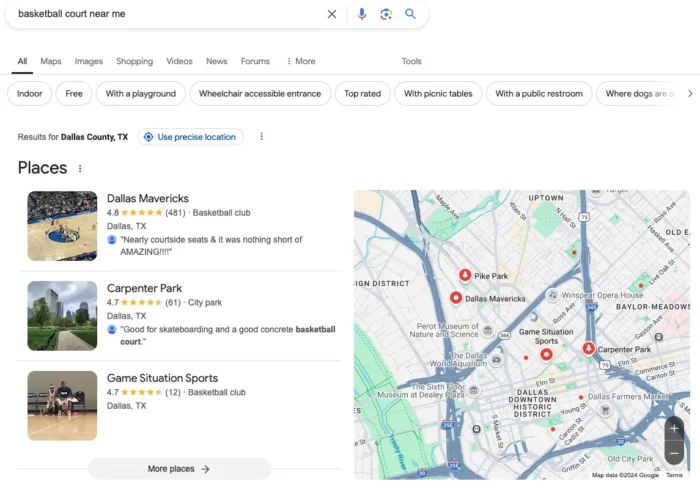This screenshot has height=490, width=700.
Task: Expand the More search categories menu
Action: 301,61
